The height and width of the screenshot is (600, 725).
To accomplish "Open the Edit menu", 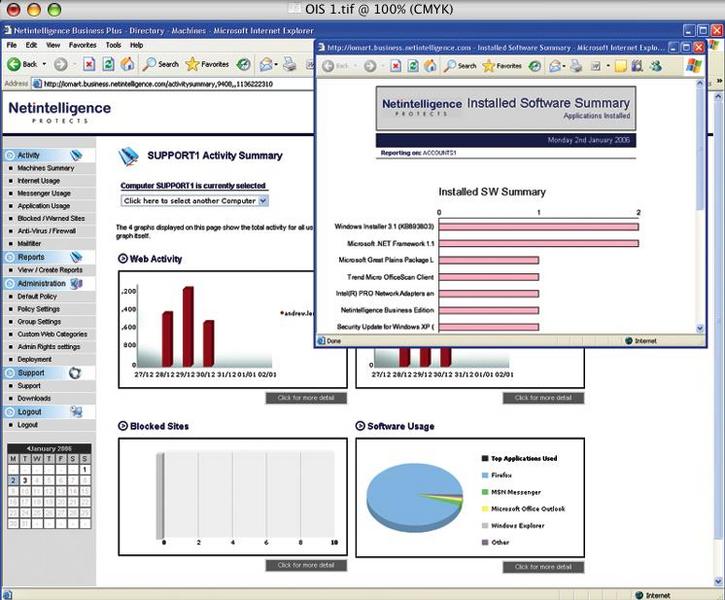I will tap(31, 45).
